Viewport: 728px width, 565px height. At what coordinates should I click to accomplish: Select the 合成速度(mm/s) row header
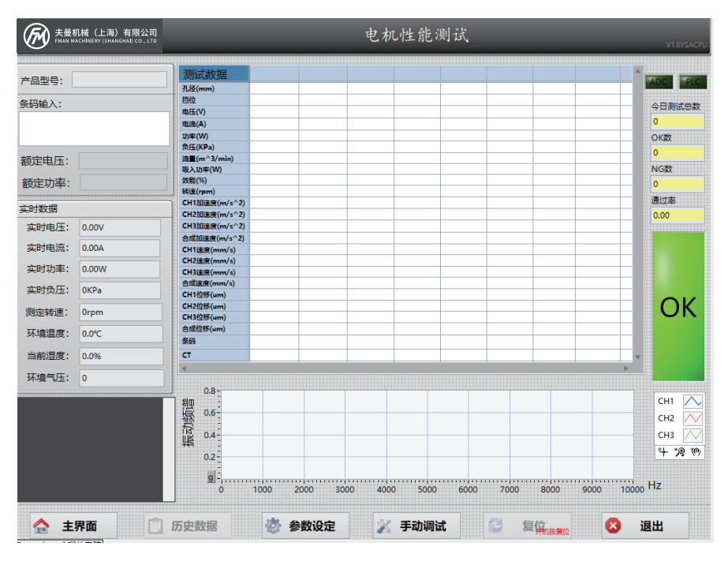tap(214, 283)
